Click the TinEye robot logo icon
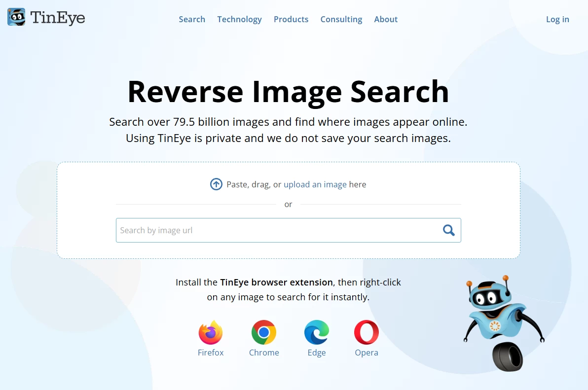This screenshot has height=390, width=588. [x=16, y=17]
